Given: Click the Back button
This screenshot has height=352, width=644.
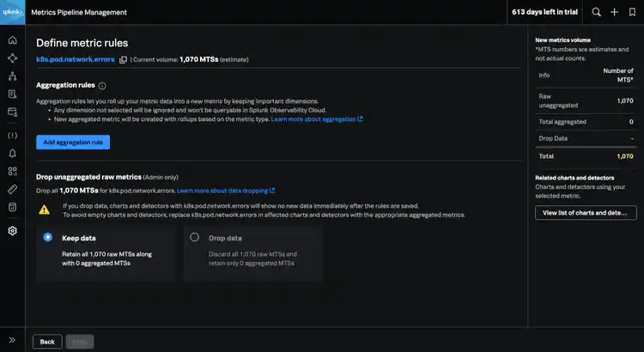Looking at the screenshot, I should point(47,342).
